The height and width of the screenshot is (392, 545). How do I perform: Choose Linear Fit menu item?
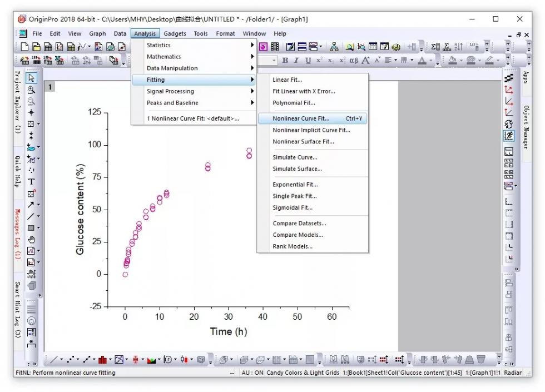[313, 80]
